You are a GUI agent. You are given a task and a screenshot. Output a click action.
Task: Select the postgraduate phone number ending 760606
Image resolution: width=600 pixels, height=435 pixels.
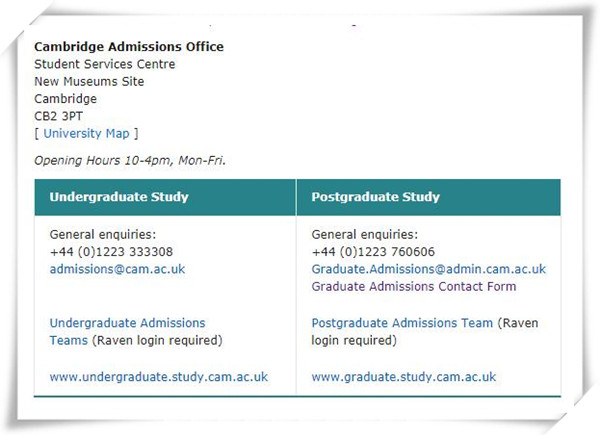pyautogui.click(x=373, y=252)
